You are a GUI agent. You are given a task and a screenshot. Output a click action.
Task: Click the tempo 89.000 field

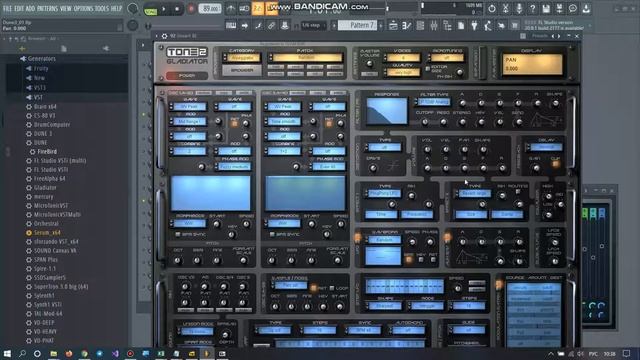210,9
